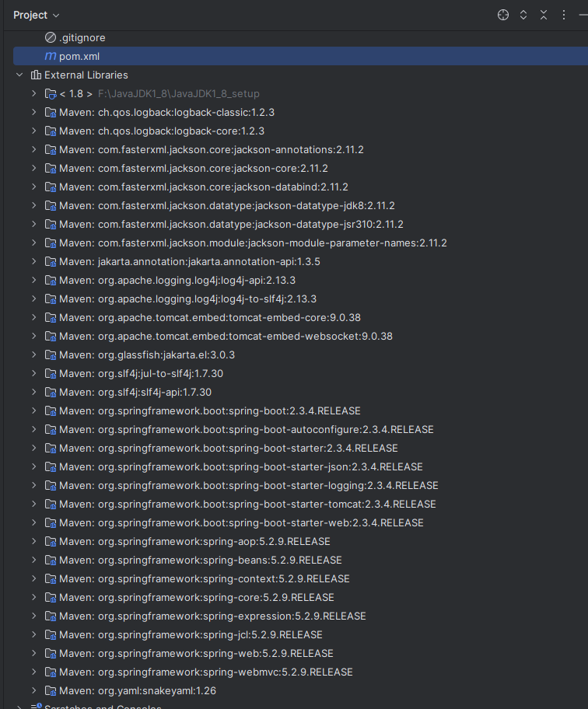This screenshot has width=588, height=709.
Task: Click the library icon for spring-aop:5.2.9.RELEASE
Action: click(x=51, y=542)
